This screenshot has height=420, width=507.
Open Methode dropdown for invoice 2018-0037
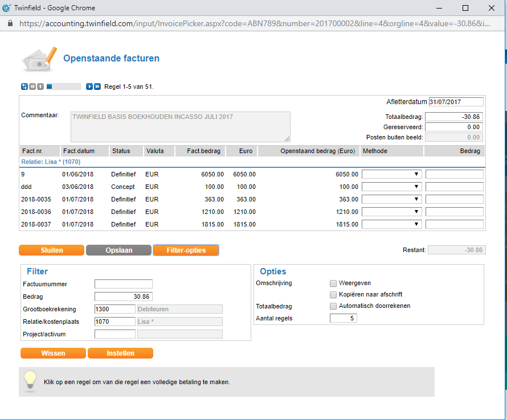(391, 224)
